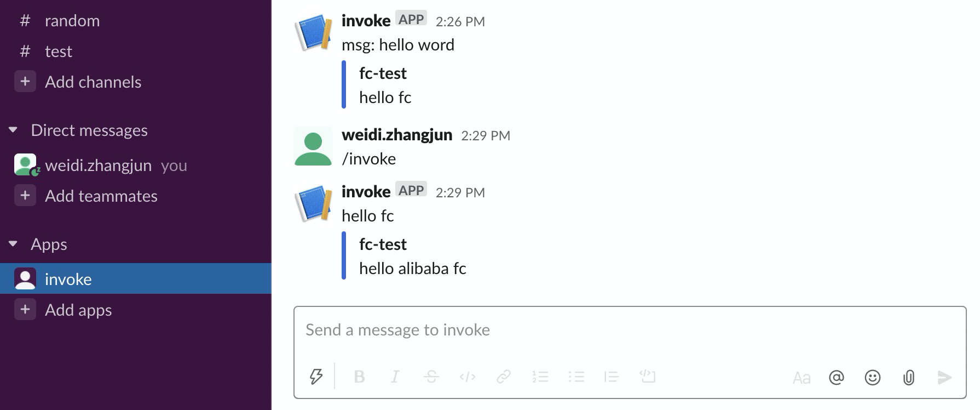Click the Add teammates button
980x410 pixels.
[101, 196]
